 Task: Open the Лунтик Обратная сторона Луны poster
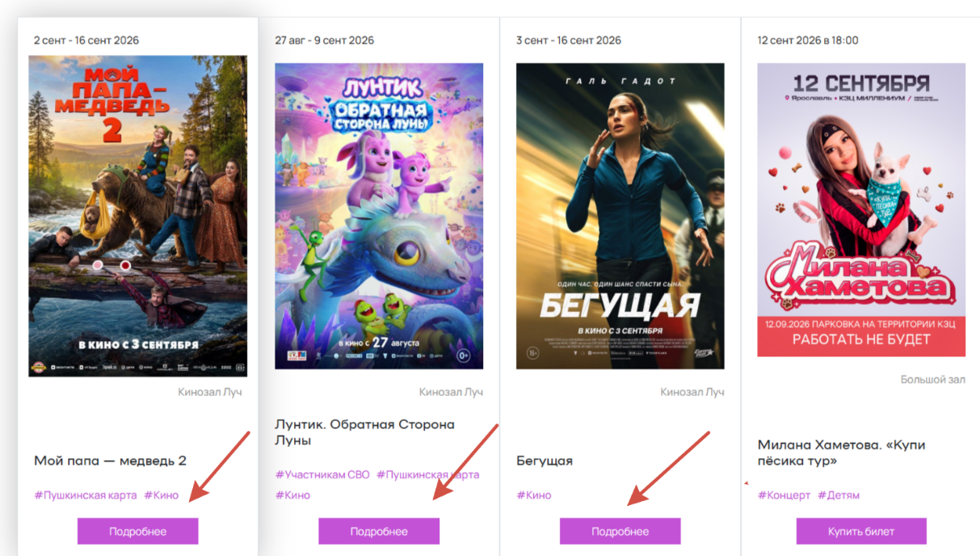379,216
